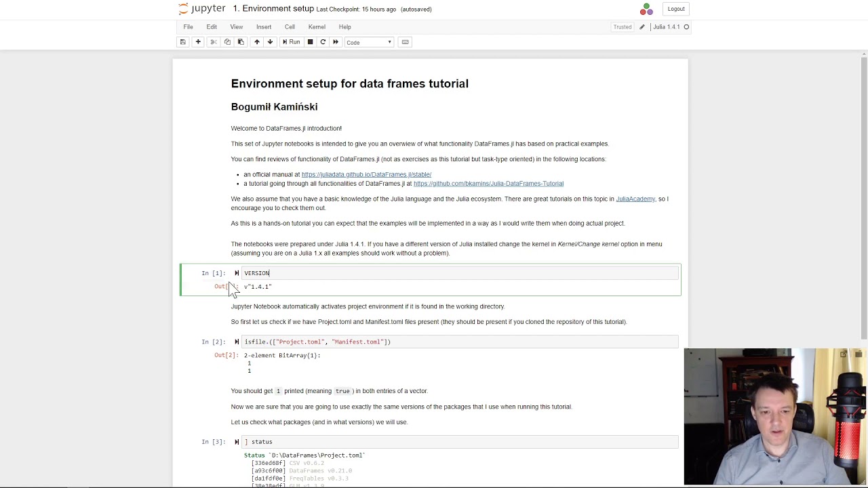Click the Julia 1.4.1 kernel name
The height and width of the screenshot is (488, 868).
[x=666, y=27]
